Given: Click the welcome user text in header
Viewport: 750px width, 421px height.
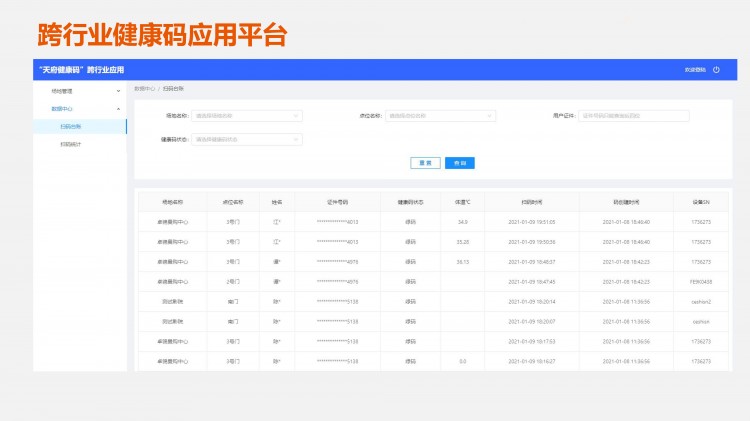Looking at the screenshot, I should tap(695, 70).
